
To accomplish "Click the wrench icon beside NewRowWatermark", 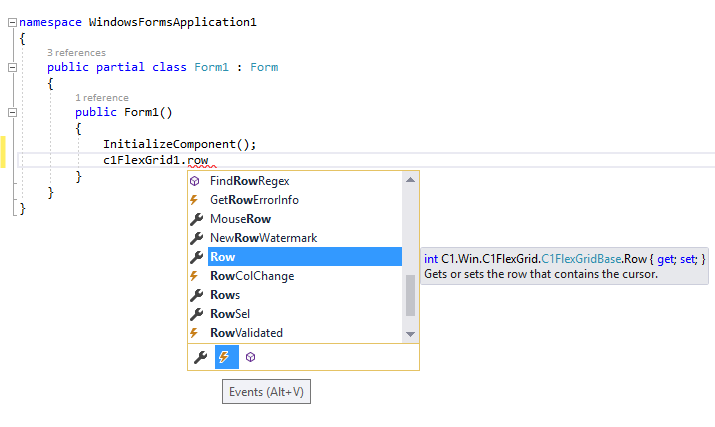I will (x=196, y=238).
